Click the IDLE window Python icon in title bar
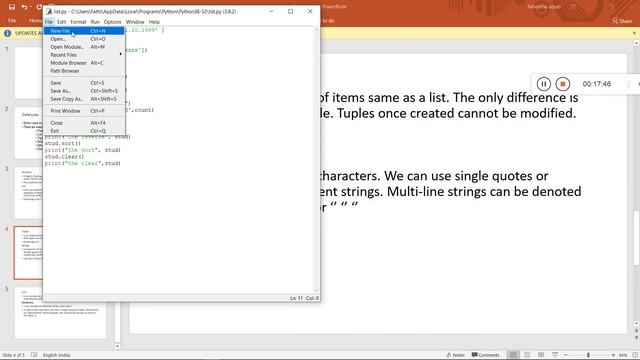The height and width of the screenshot is (360, 640). [49, 11]
